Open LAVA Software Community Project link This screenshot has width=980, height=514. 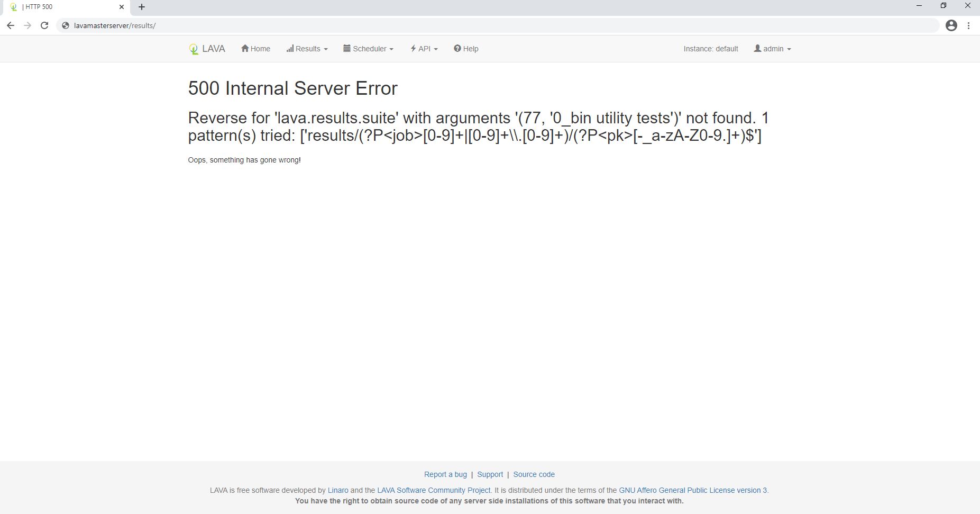[x=434, y=490]
